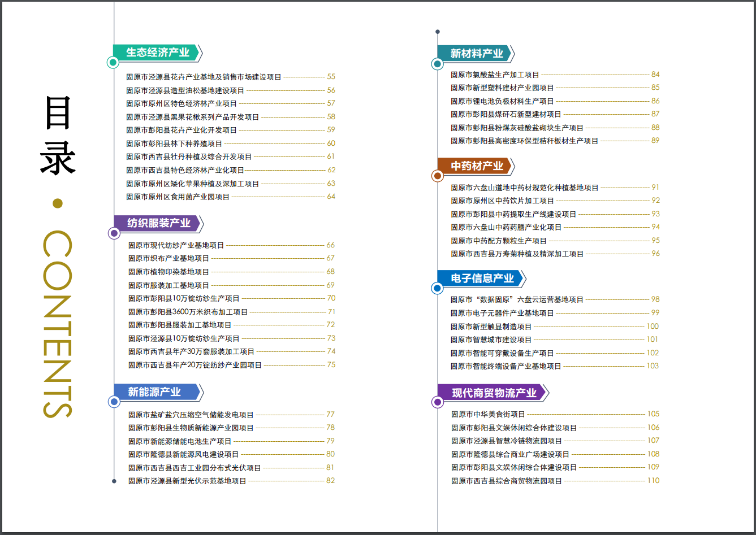Open the 固原市原州区食用菌产业园项目 entry
The width and height of the screenshot is (756, 535).
click(178, 197)
